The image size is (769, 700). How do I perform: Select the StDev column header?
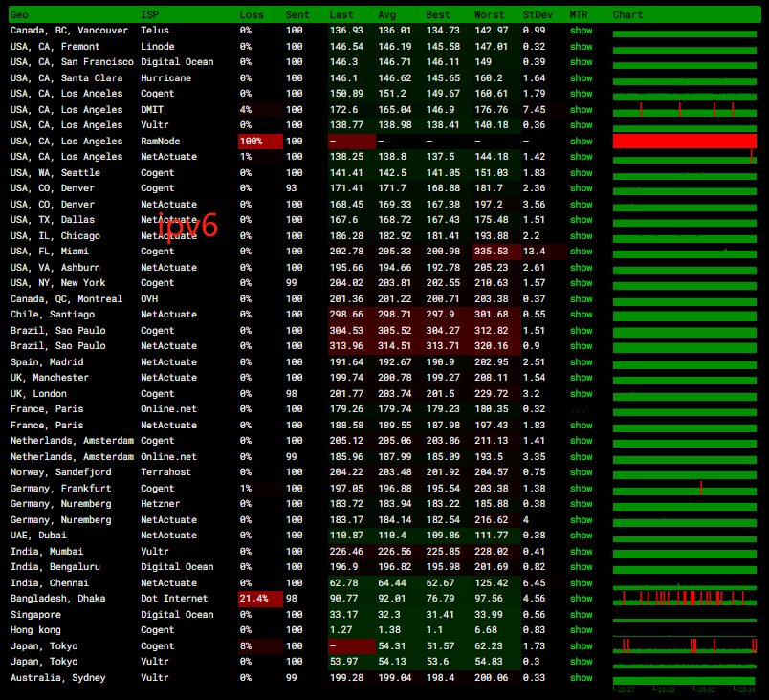click(x=538, y=14)
